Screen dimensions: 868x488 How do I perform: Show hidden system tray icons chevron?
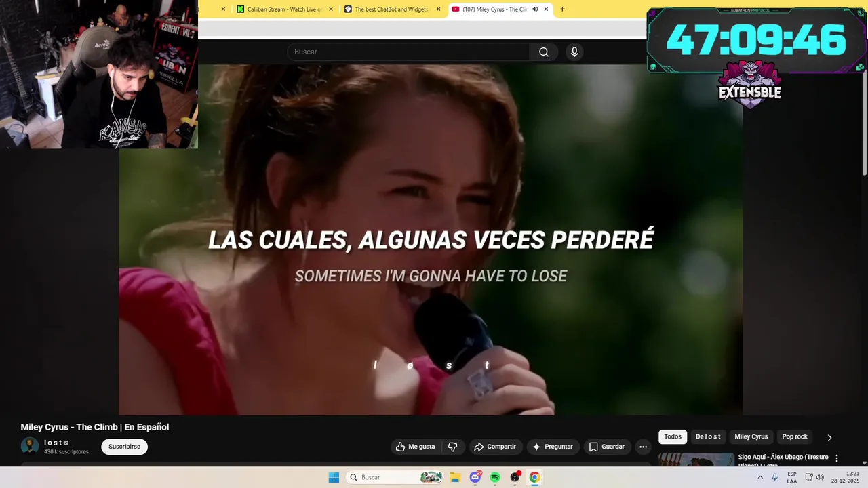[x=760, y=477]
